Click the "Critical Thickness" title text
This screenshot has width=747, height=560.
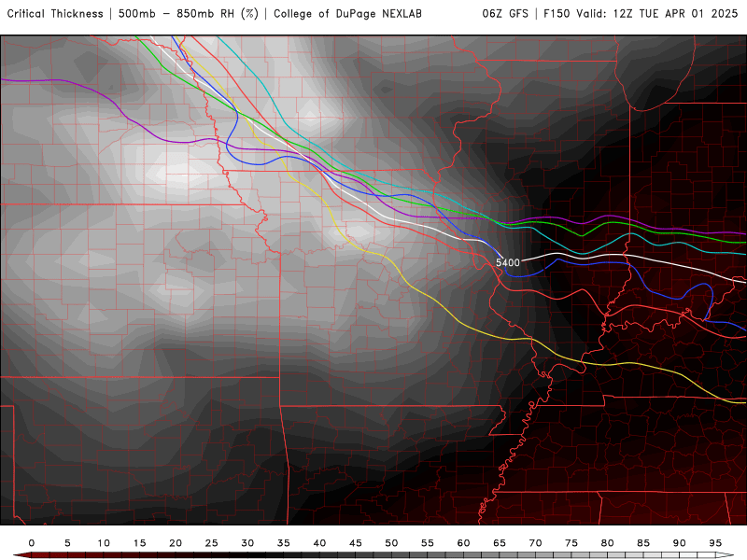55,14
